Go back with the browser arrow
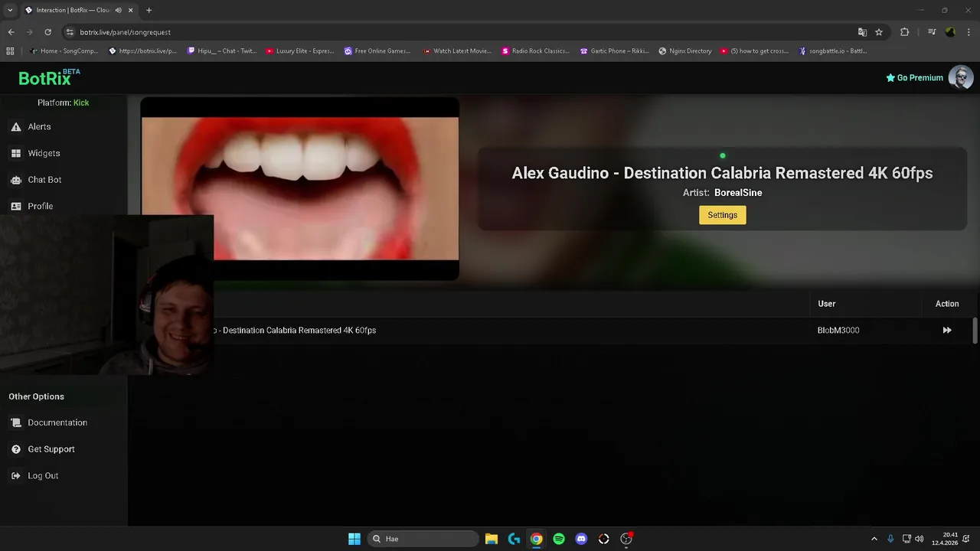The width and height of the screenshot is (980, 551). (x=11, y=32)
